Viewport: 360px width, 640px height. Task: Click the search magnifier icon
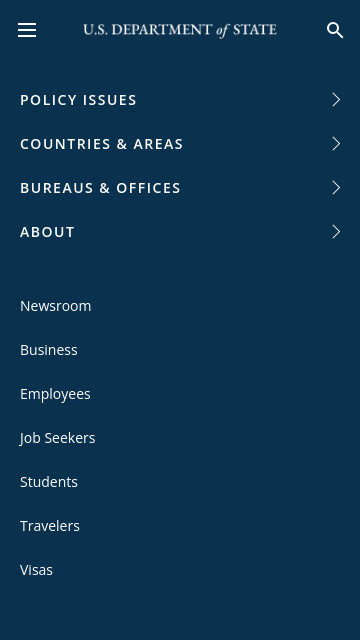tap(335, 30)
